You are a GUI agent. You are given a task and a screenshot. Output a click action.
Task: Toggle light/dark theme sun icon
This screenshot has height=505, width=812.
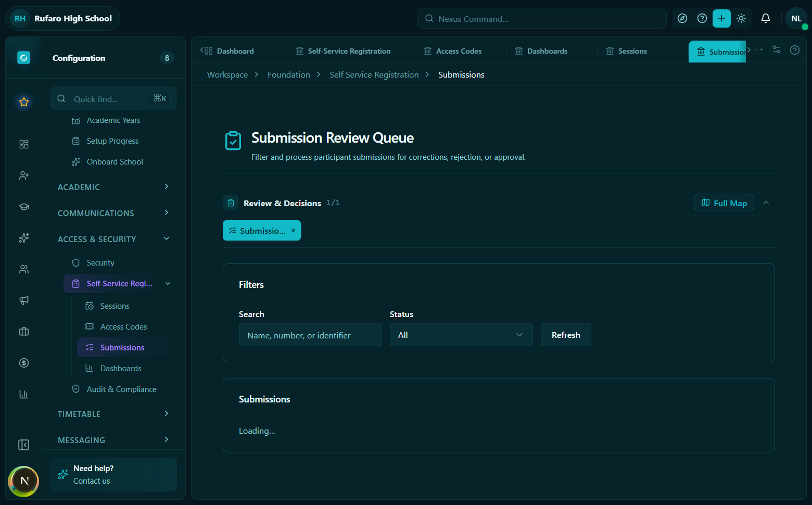point(741,18)
